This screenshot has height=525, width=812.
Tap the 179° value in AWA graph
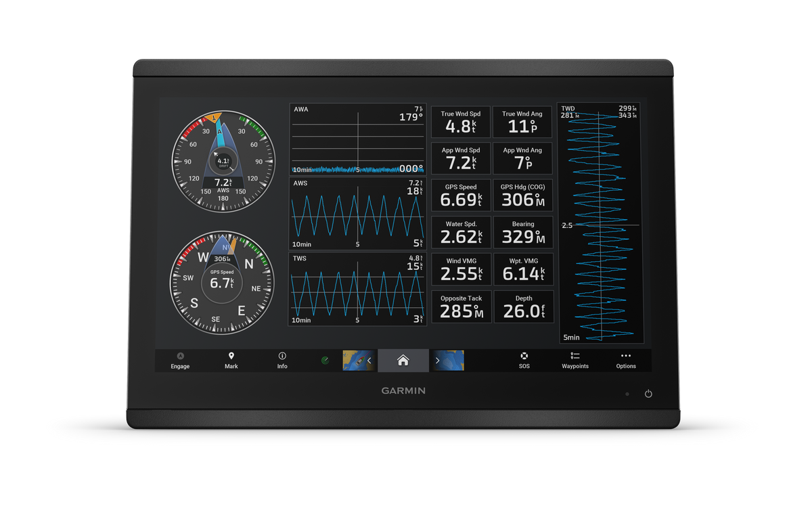[x=411, y=117]
